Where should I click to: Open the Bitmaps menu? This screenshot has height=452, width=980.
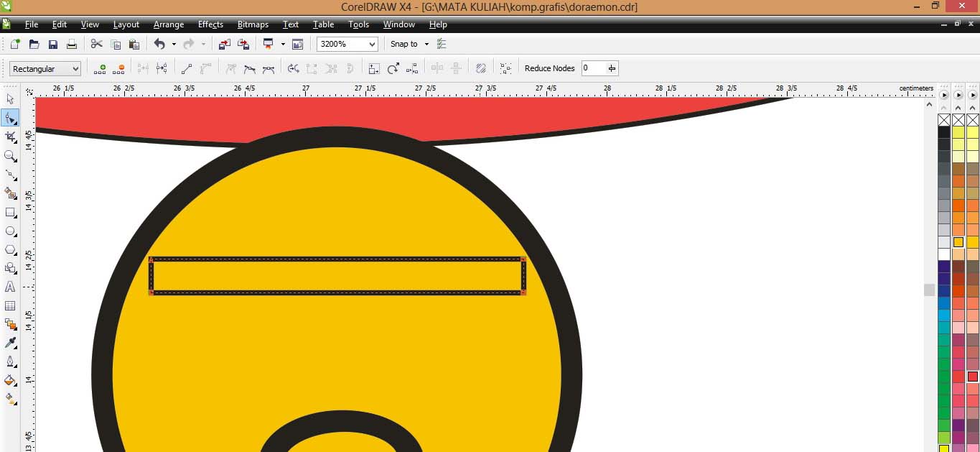point(253,24)
